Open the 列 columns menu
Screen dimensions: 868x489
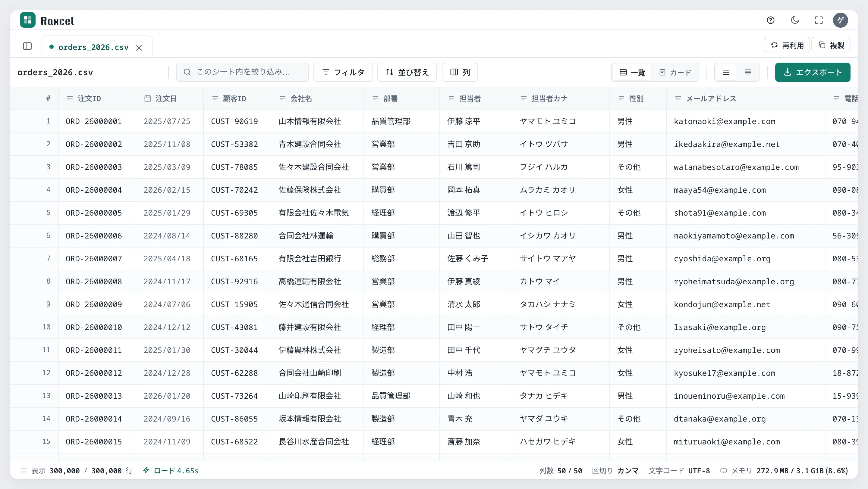click(460, 72)
